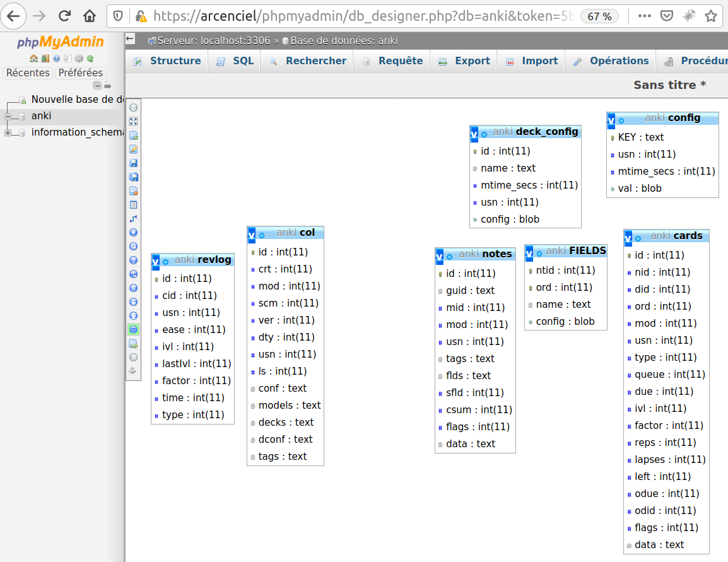Collapse the notes table columns
This screenshot has width=728, height=562.
[439, 257]
